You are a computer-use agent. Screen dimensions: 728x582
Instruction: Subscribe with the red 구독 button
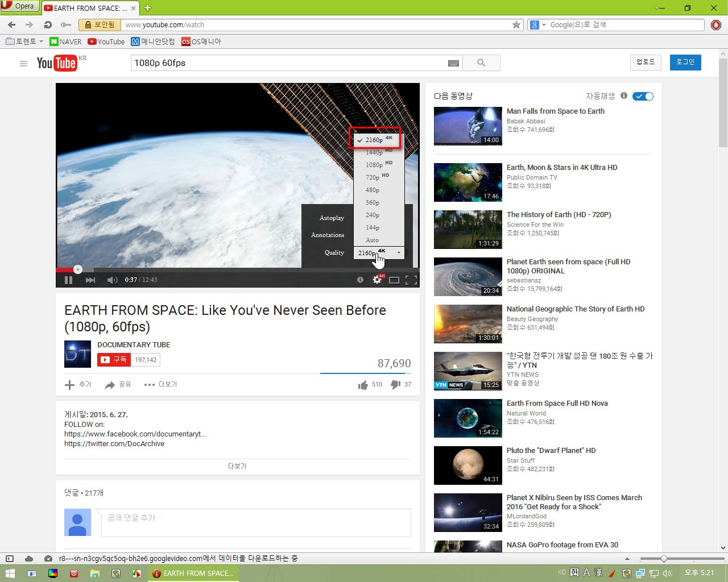tap(114, 360)
